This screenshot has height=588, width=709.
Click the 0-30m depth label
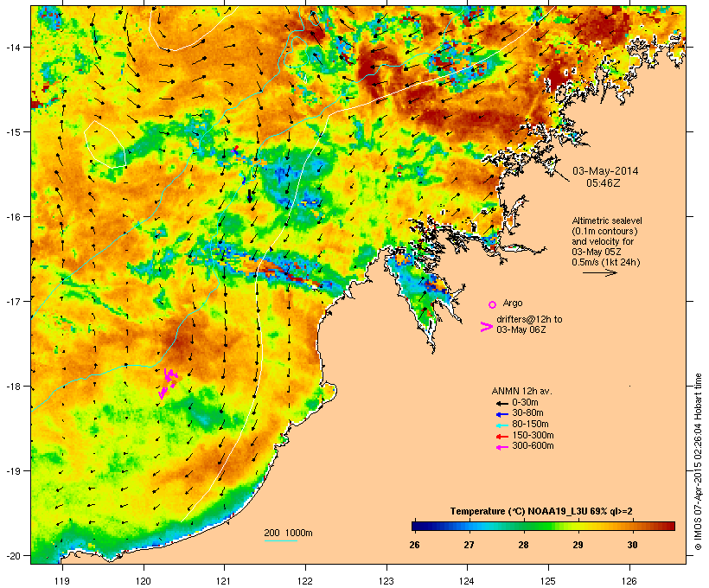pyautogui.click(x=525, y=403)
